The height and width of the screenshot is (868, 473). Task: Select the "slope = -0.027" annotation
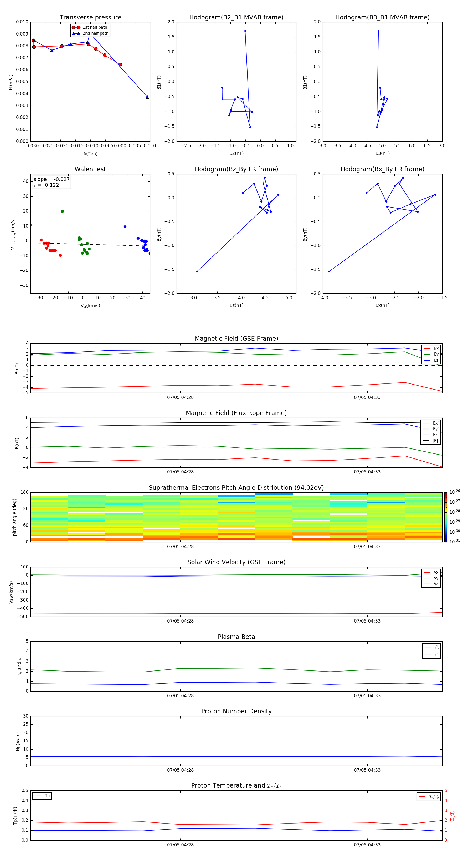52,179
